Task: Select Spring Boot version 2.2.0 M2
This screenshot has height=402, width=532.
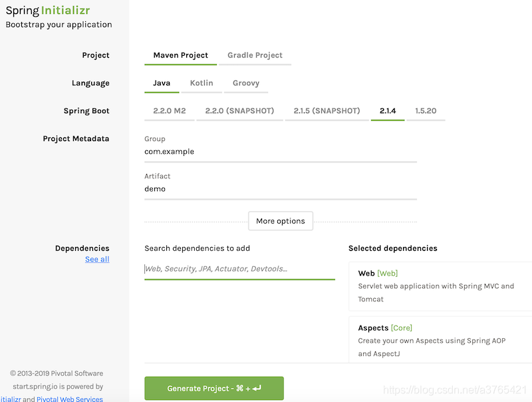Action: pos(170,111)
